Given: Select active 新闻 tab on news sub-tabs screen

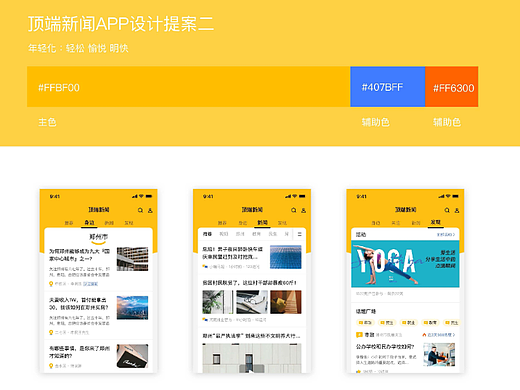Looking at the screenshot, I should [x=262, y=223].
